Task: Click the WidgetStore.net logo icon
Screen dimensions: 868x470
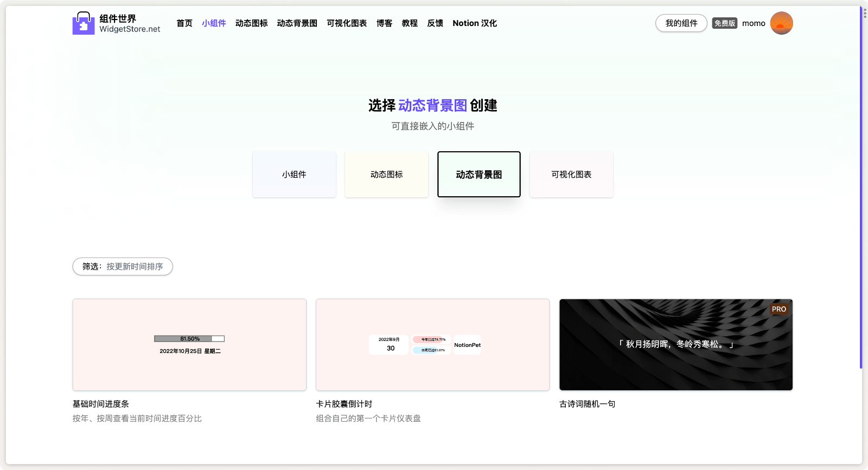Action: 84,23
